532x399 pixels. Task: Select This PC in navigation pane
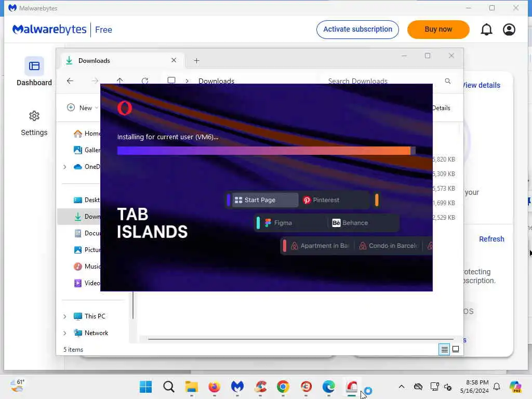(89, 316)
